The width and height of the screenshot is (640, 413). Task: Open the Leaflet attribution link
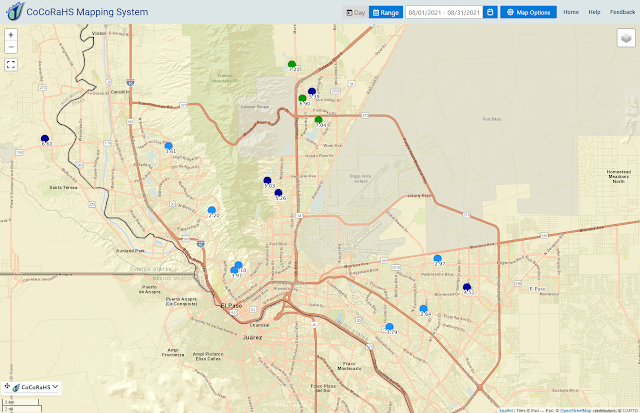(x=506, y=411)
